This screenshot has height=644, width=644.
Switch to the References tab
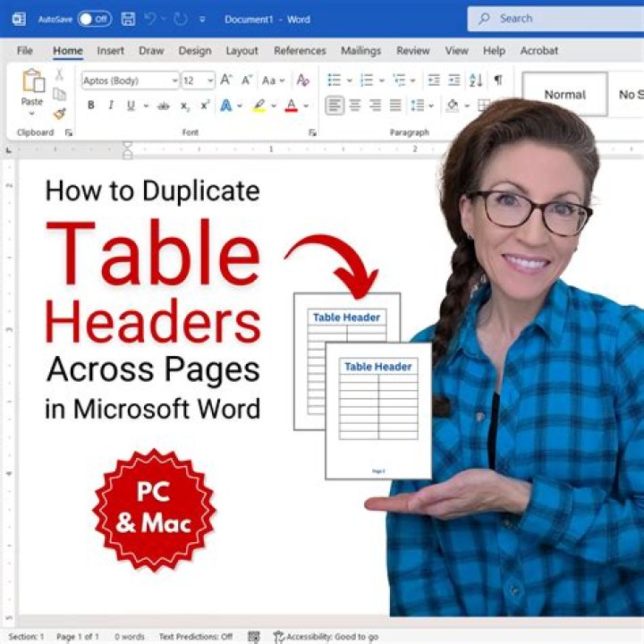coord(300,50)
